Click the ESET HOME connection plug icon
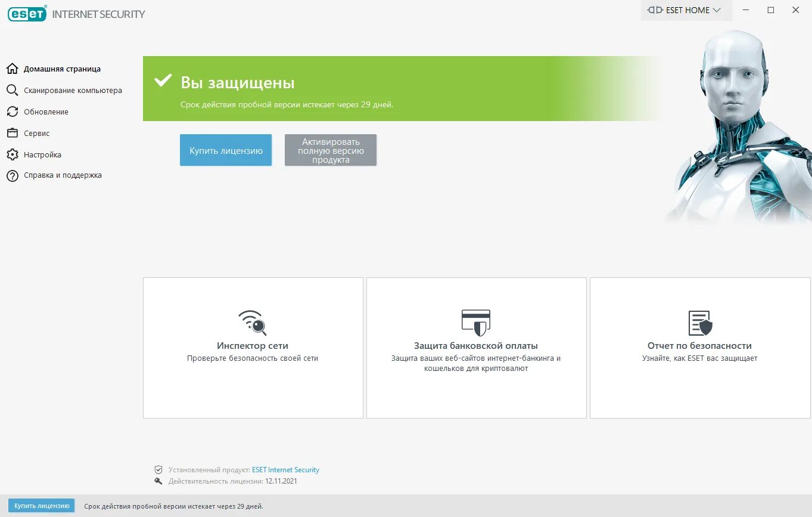Viewport: 812px width, 517px height. (x=655, y=10)
